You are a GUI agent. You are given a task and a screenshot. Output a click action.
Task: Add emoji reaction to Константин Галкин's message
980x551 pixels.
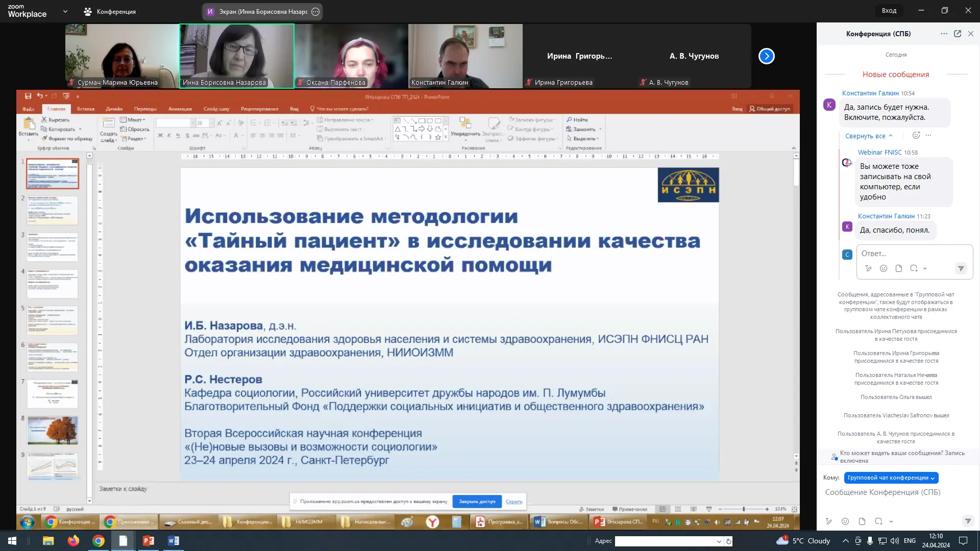pyautogui.click(x=916, y=136)
